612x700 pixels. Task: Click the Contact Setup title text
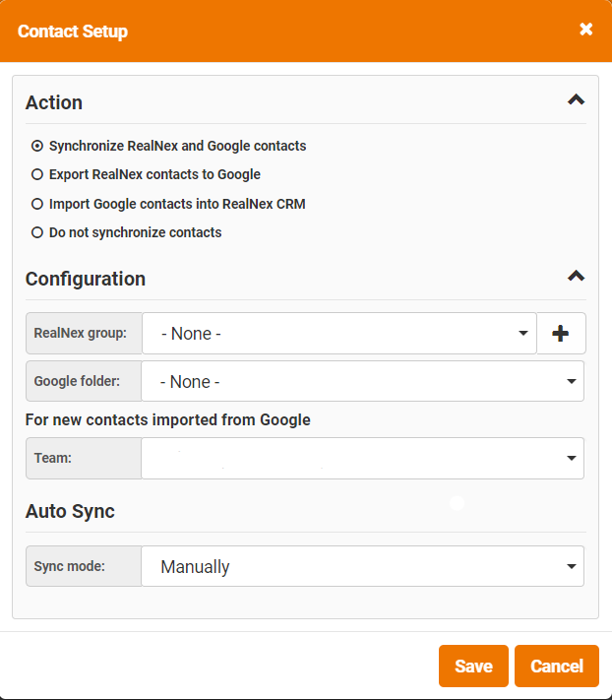[73, 32]
